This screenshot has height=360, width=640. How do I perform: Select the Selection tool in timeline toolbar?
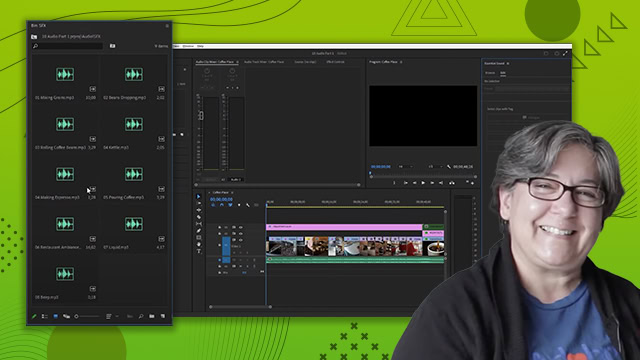199,196
